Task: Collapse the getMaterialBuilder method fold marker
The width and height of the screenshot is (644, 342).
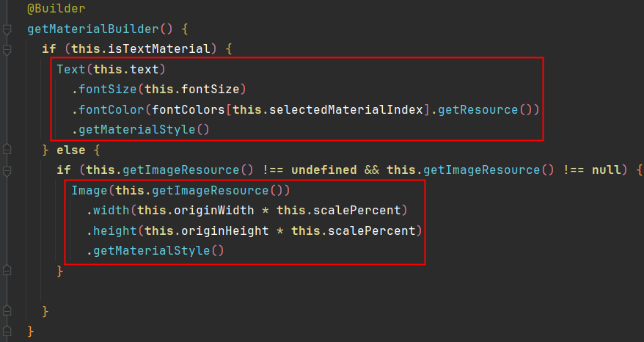Action: pyautogui.click(x=7, y=30)
